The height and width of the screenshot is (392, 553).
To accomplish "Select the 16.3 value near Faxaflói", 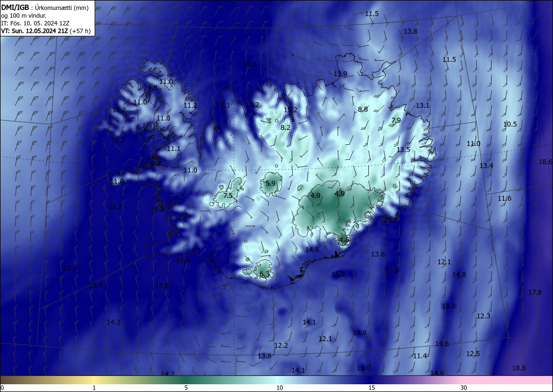I will tap(157, 210).
